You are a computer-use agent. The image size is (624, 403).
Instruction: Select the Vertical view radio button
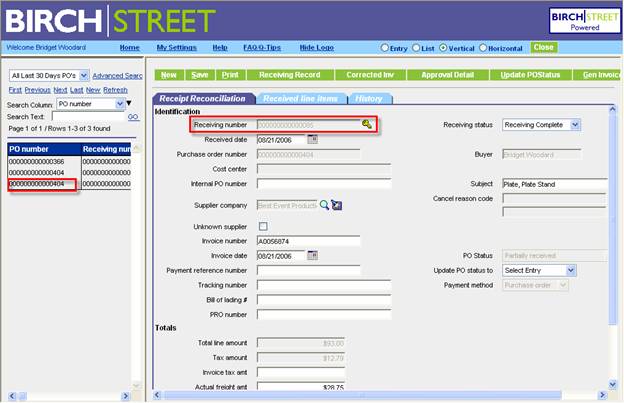(443, 48)
